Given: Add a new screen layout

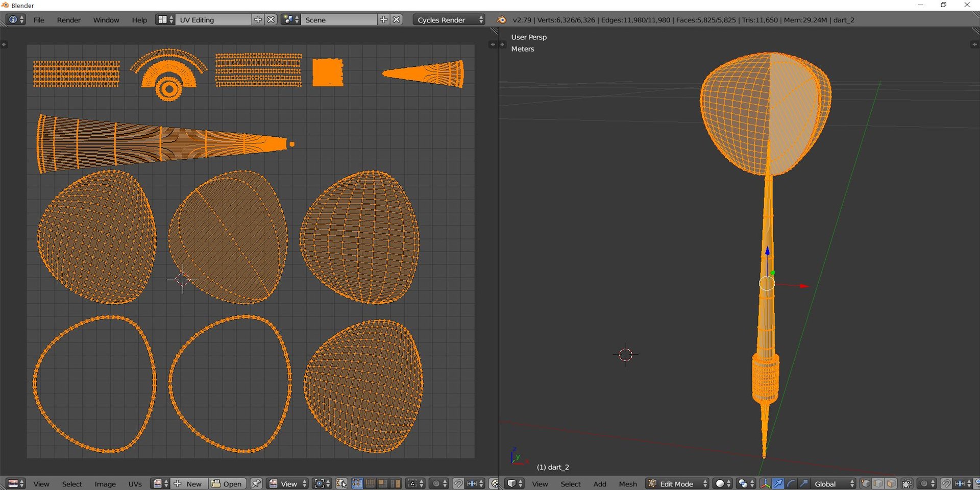Looking at the screenshot, I should [258, 19].
